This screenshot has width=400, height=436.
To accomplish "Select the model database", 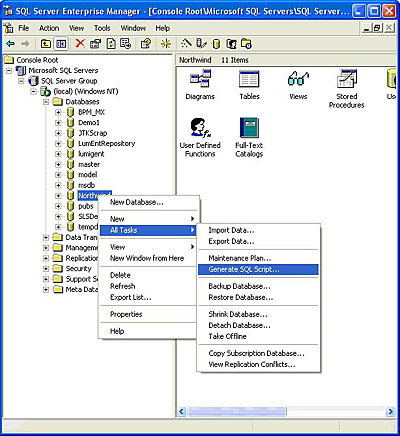I will click(87, 175).
